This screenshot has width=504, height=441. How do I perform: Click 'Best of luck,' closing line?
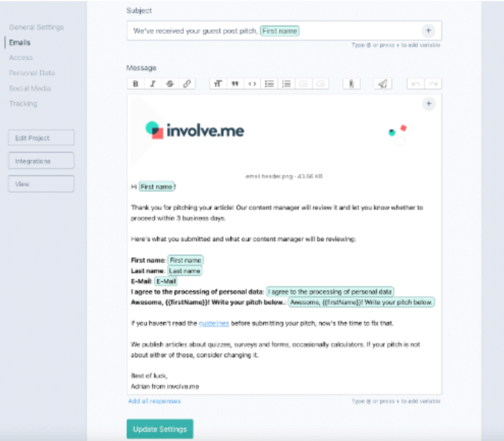[x=149, y=376]
